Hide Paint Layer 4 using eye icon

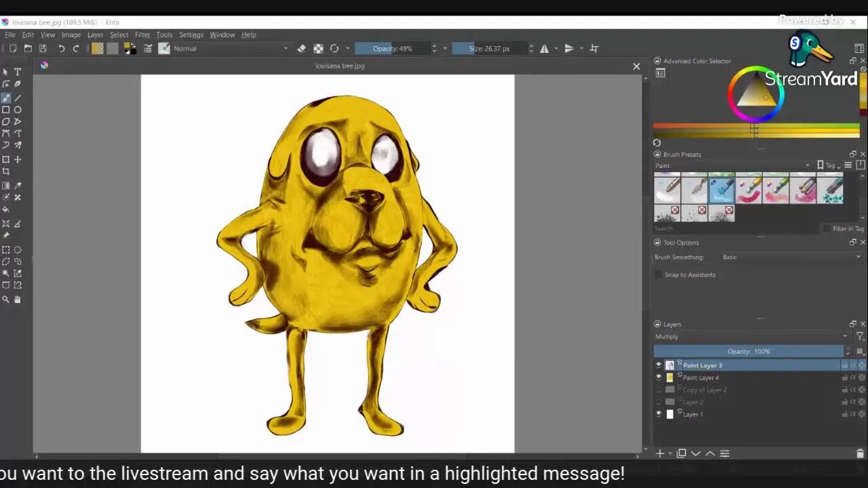pyautogui.click(x=658, y=378)
